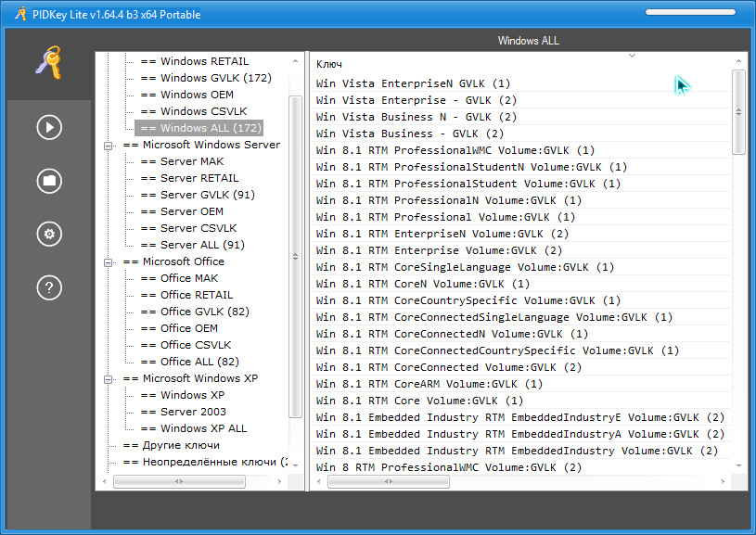Image resolution: width=756 pixels, height=535 pixels.
Task: Select Windows XP ALL tree item
Action: pos(193,428)
